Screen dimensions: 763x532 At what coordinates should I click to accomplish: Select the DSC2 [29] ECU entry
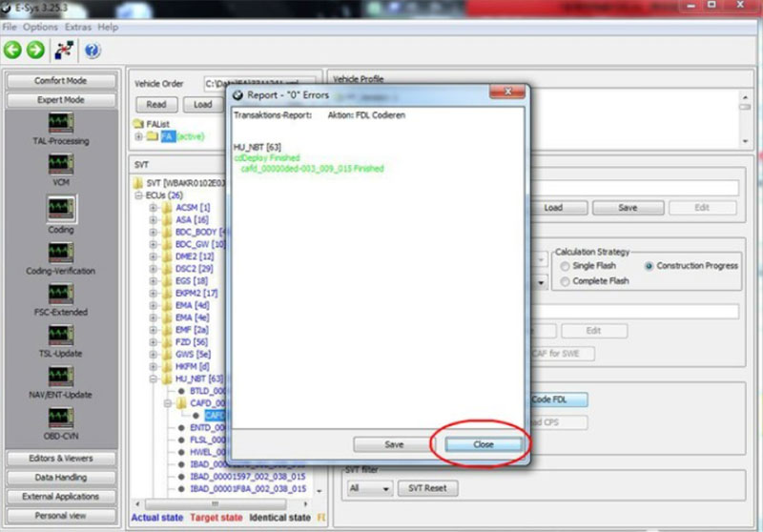pyautogui.click(x=194, y=269)
